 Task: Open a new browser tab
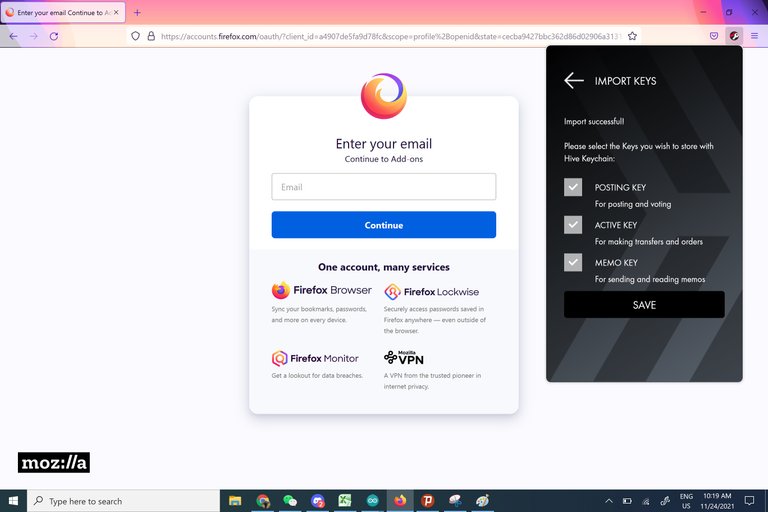point(137,13)
